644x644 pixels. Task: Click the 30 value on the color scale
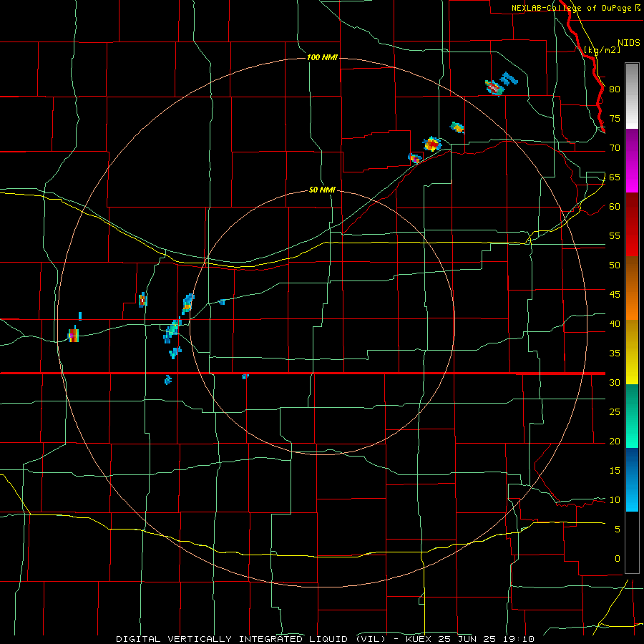click(x=615, y=382)
